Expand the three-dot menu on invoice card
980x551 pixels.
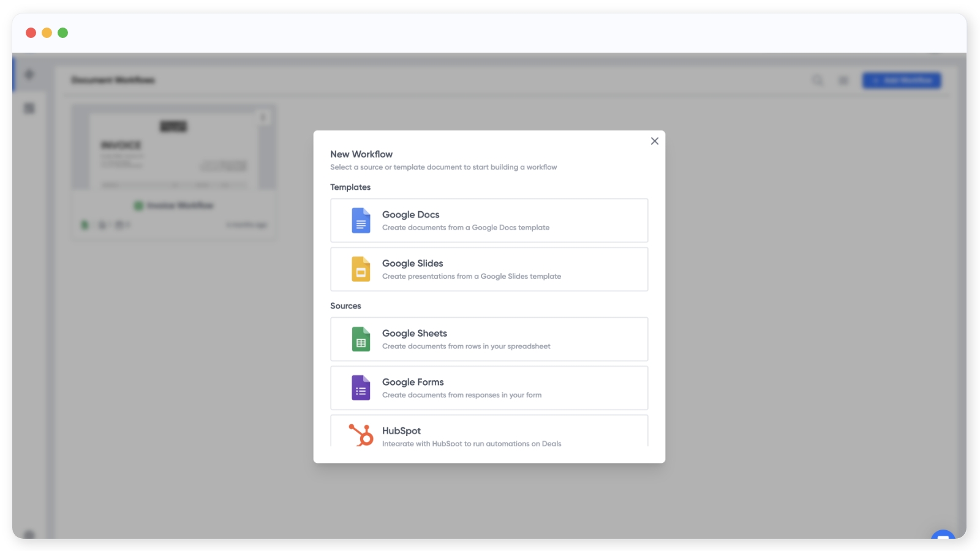[263, 117]
